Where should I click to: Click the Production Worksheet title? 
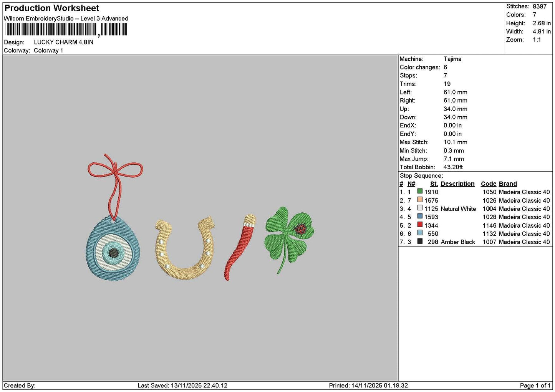51,8
